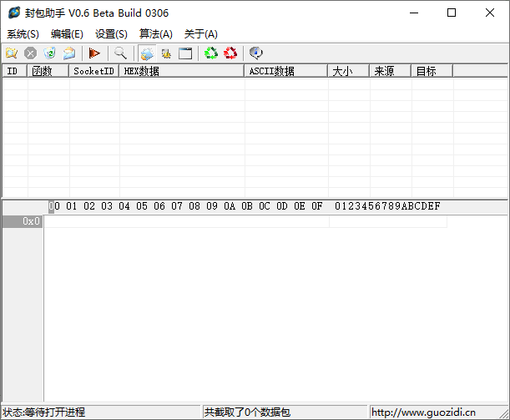The image size is (510, 420).
Task: Open the 设置(S) menu
Action: pos(111,34)
